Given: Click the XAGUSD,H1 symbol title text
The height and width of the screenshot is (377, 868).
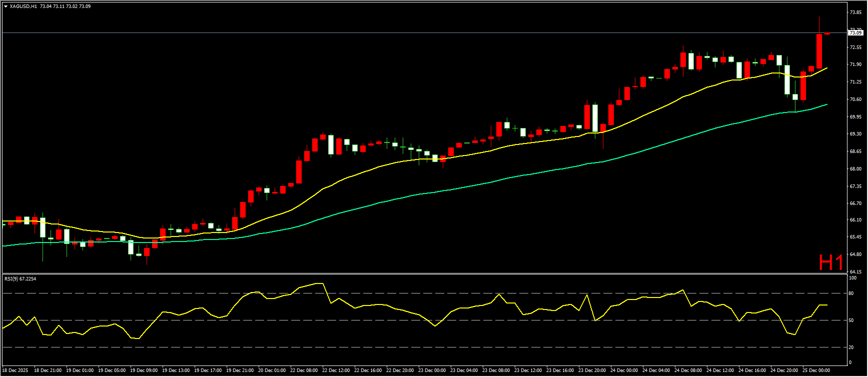Looking at the screenshot, I should (x=23, y=6).
